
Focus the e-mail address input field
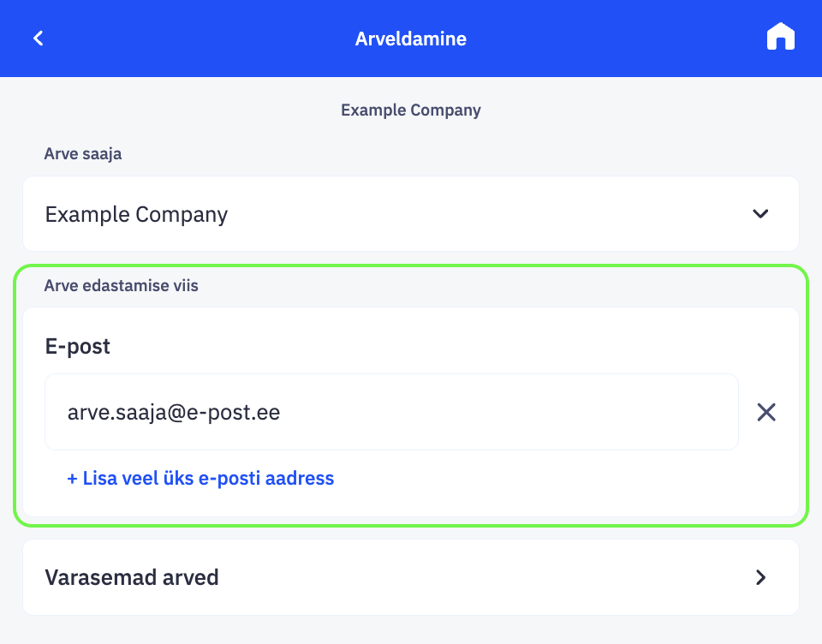point(391,413)
